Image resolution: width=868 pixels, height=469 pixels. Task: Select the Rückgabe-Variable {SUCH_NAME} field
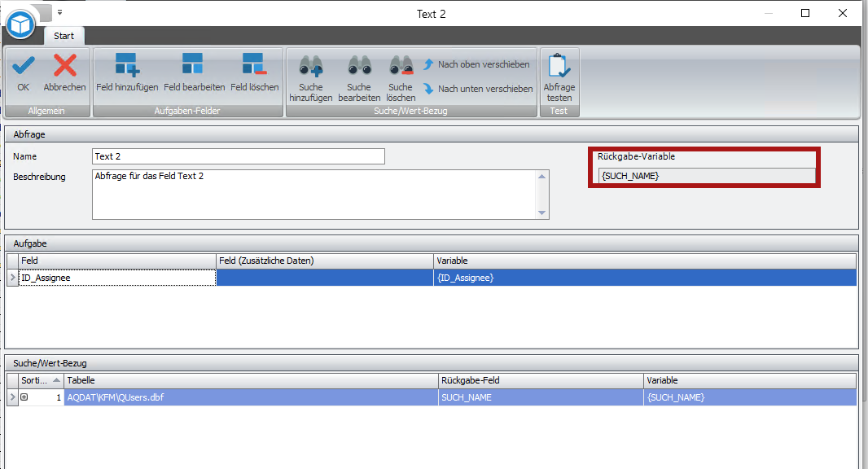click(707, 176)
